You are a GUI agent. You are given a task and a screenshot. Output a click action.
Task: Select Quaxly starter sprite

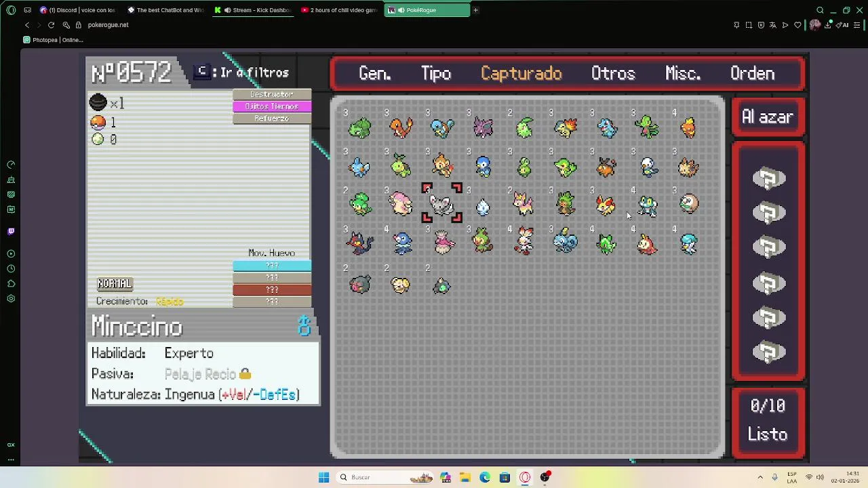(x=689, y=243)
